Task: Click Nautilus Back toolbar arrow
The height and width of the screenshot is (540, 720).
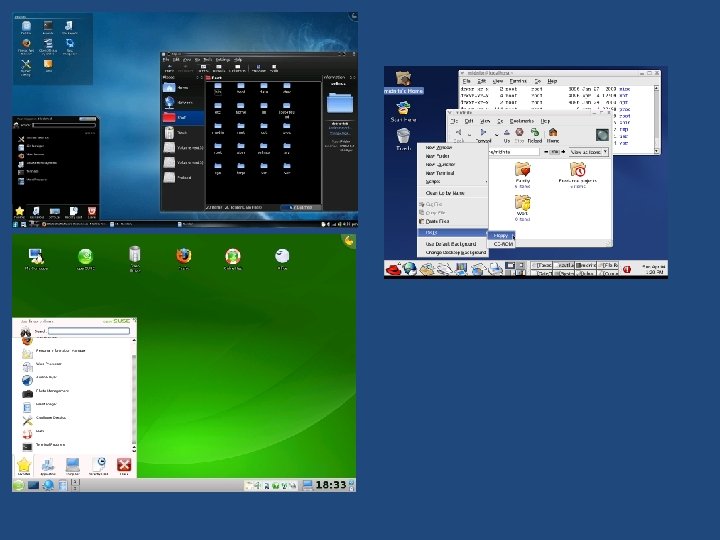Action: (458, 132)
